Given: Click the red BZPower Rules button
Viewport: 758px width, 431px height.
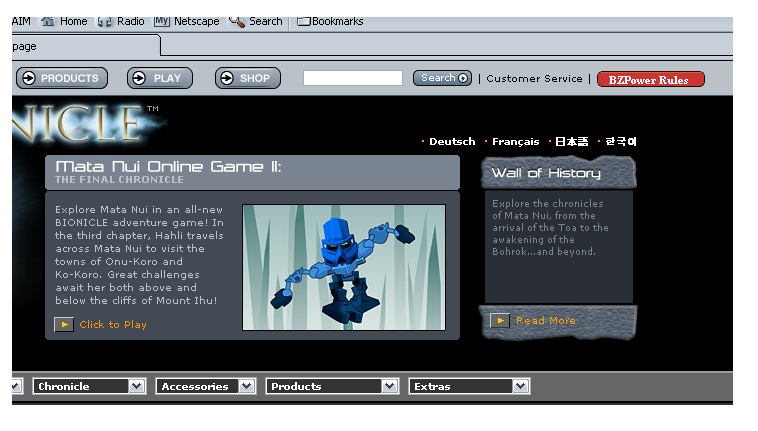Looking at the screenshot, I should (651, 79).
